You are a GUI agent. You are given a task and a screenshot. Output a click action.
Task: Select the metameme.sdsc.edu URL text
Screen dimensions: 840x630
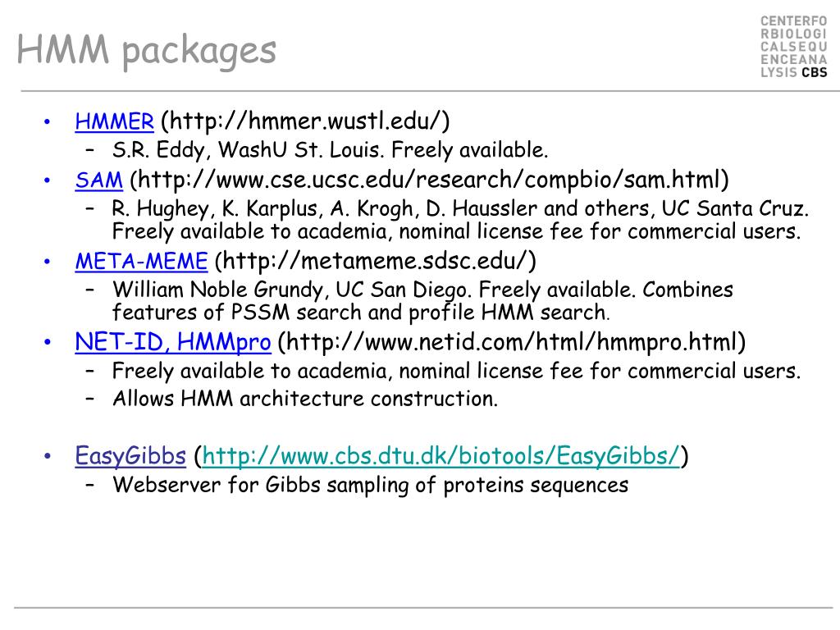tap(375, 262)
